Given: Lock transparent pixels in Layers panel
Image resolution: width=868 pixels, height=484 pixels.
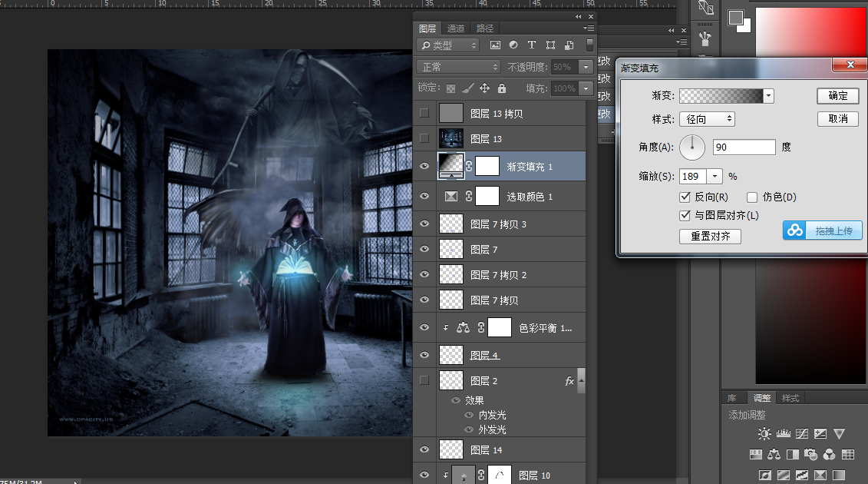Looking at the screenshot, I should [x=451, y=88].
